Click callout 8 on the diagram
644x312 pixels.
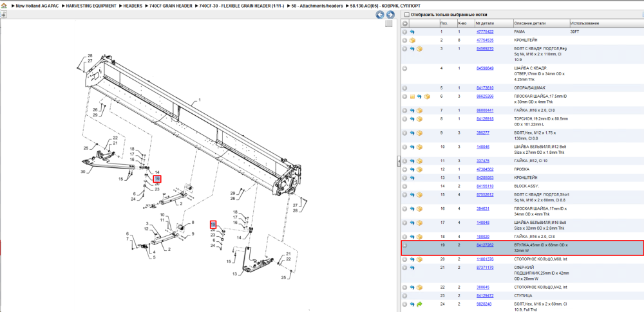192,224
